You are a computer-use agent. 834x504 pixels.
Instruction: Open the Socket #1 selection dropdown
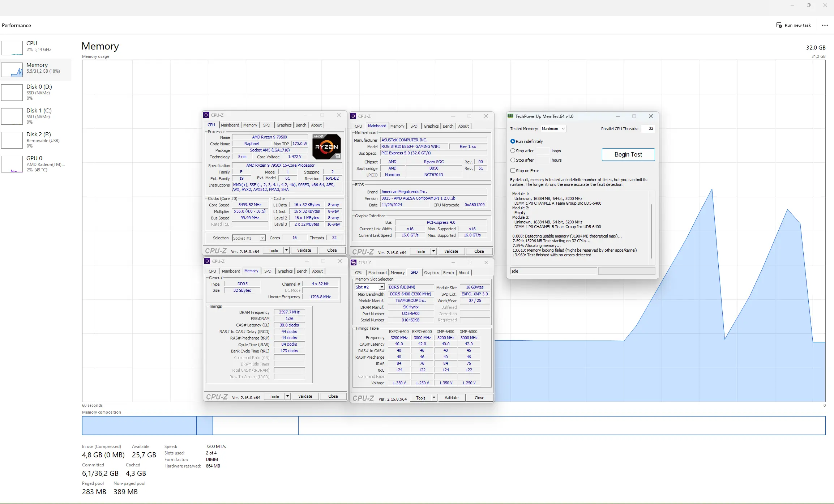click(262, 238)
